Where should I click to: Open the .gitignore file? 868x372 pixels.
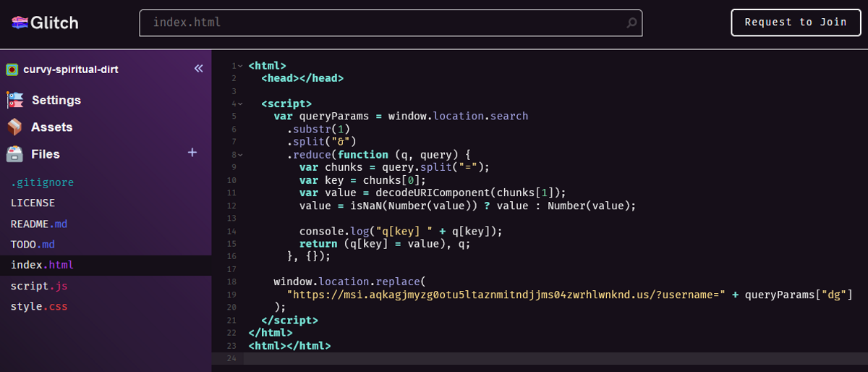(x=42, y=182)
